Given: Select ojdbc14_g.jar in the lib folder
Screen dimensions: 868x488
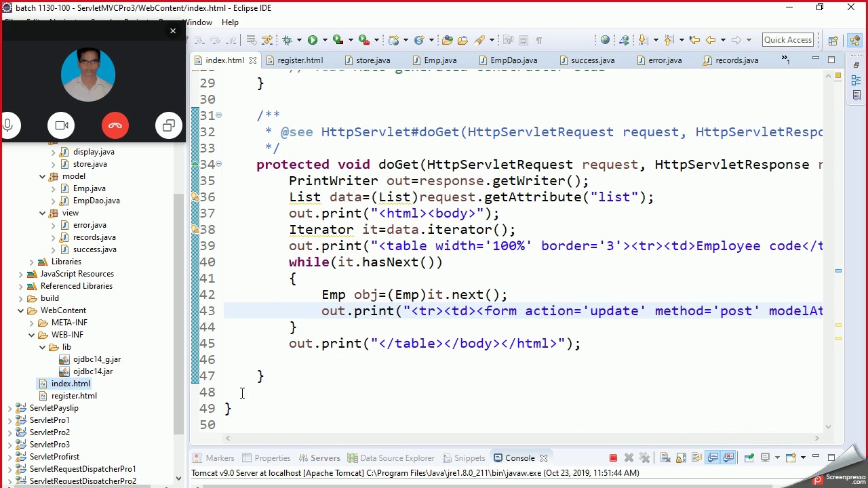Looking at the screenshot, I should click(x=97, y=359).
